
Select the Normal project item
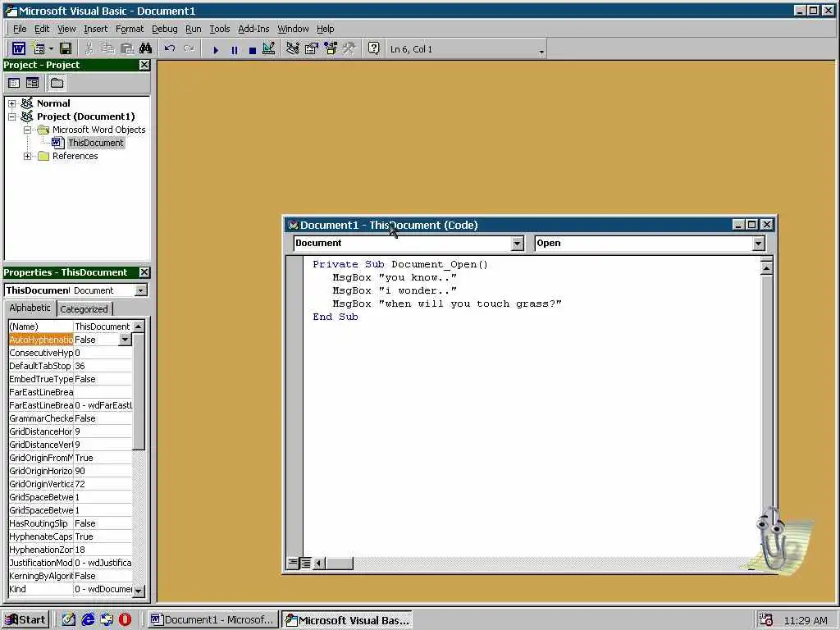[x=53, y=103]
